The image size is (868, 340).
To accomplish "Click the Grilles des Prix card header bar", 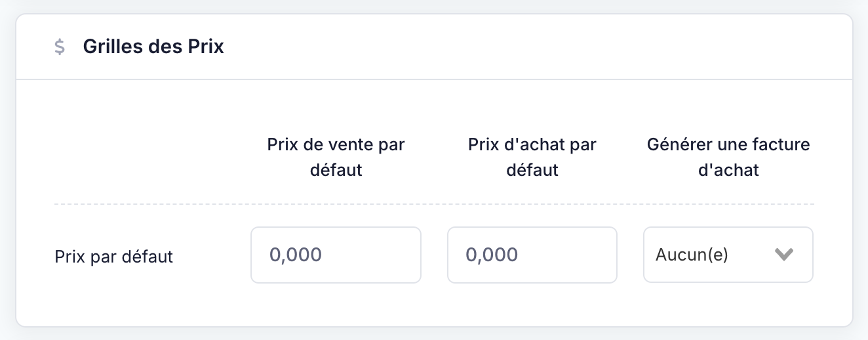I will click(434, 47).
